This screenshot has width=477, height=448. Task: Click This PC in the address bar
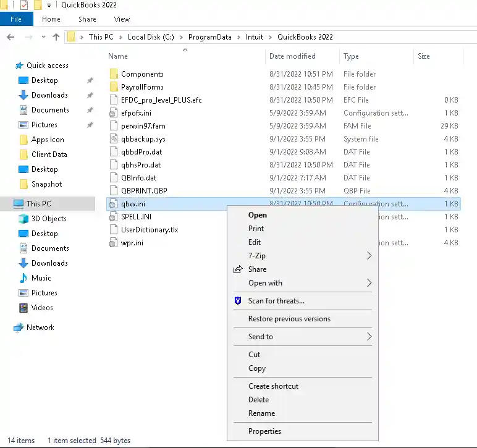101,37
